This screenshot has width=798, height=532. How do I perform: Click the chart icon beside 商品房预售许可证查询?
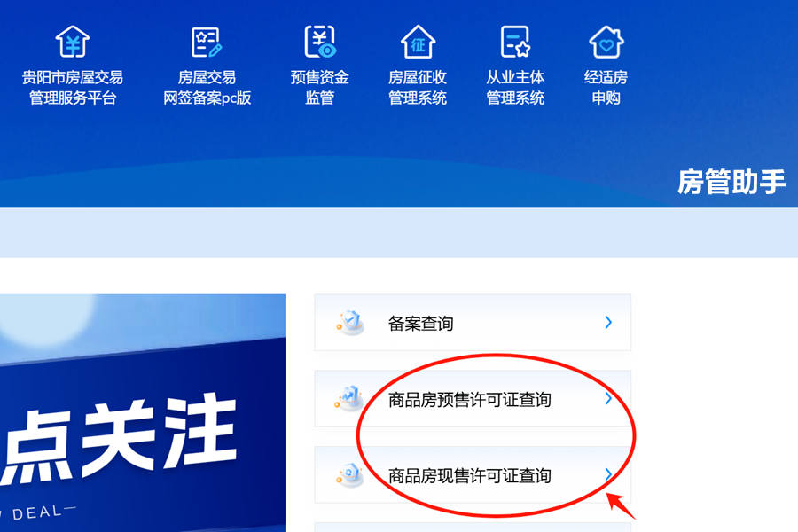click(x=349, y=398)
